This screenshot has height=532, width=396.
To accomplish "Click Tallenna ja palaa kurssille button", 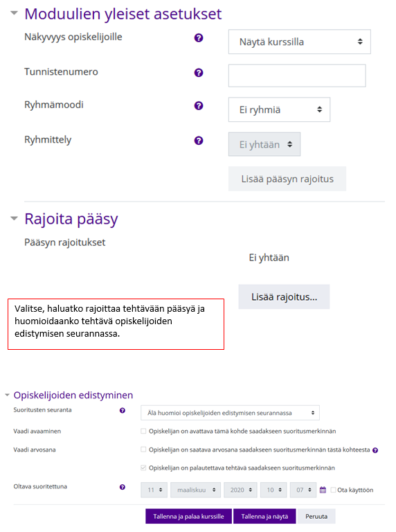I will [188, 516].
